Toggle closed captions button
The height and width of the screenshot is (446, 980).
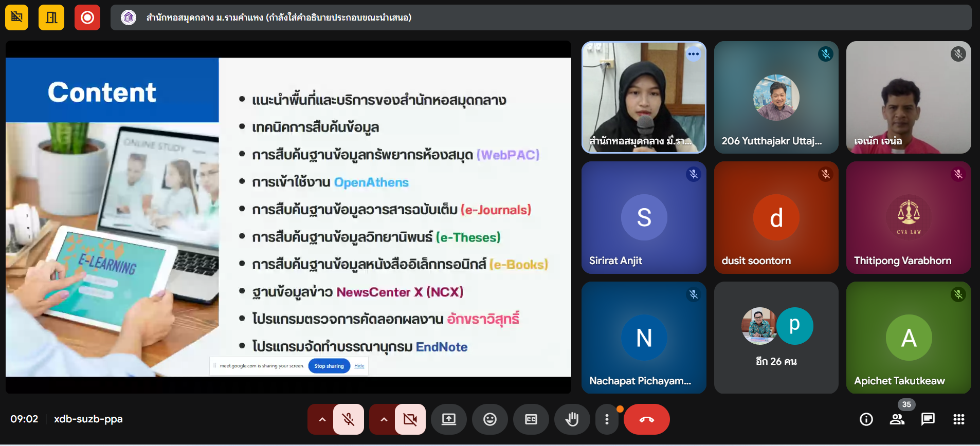click(531, 419)
